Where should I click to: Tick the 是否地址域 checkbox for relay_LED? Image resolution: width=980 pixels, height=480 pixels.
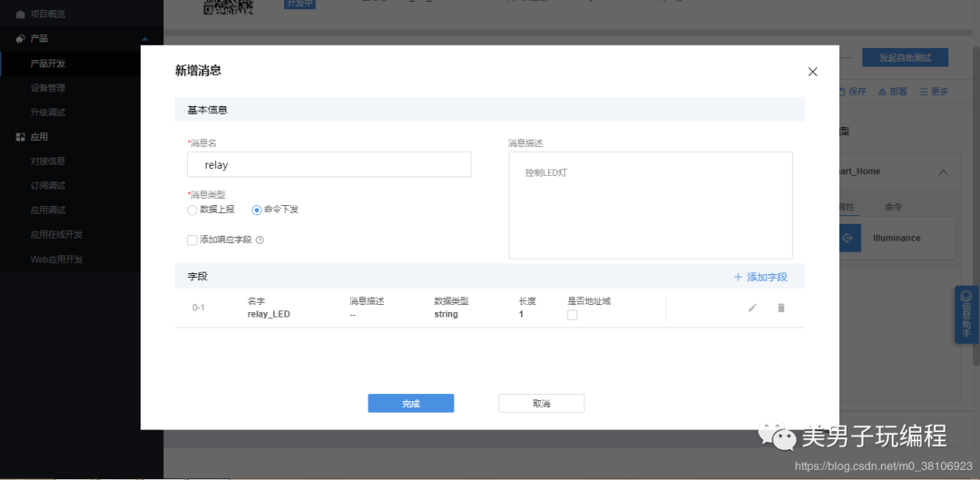[x=573, y=315]
